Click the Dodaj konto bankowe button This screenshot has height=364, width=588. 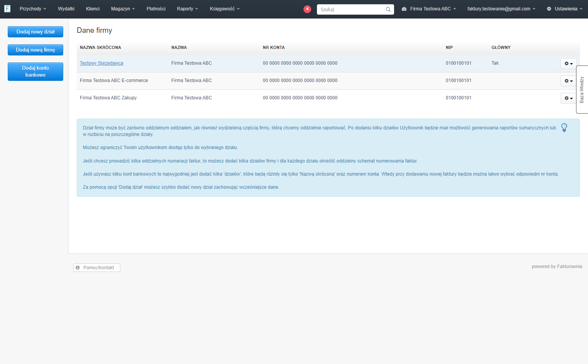[35, 72]
